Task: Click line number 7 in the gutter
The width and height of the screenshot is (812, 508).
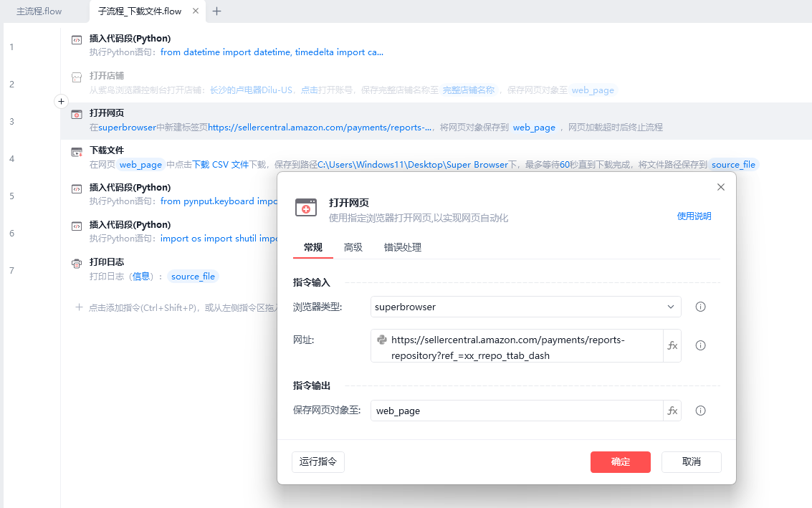Action: click(x=12, y=271)
